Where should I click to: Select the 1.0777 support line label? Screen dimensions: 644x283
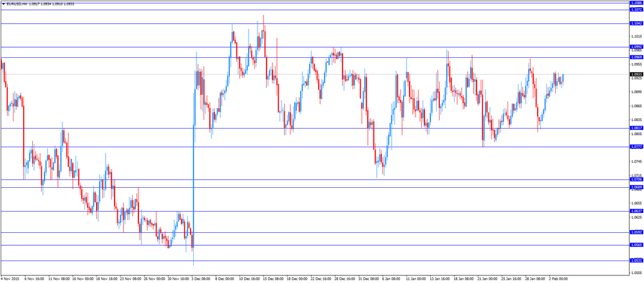tap(636, 147)
